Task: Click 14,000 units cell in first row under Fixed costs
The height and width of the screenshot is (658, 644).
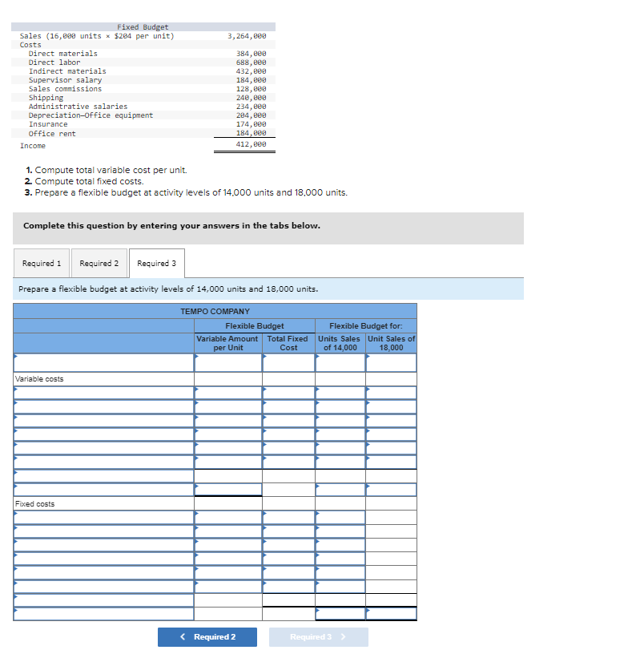Action: [340, 518]
